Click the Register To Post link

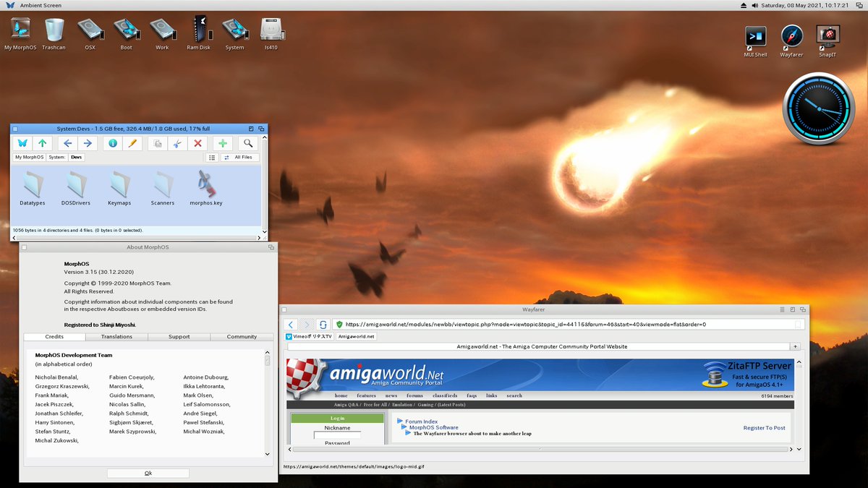pyautogui.click(x=764, y=428)
